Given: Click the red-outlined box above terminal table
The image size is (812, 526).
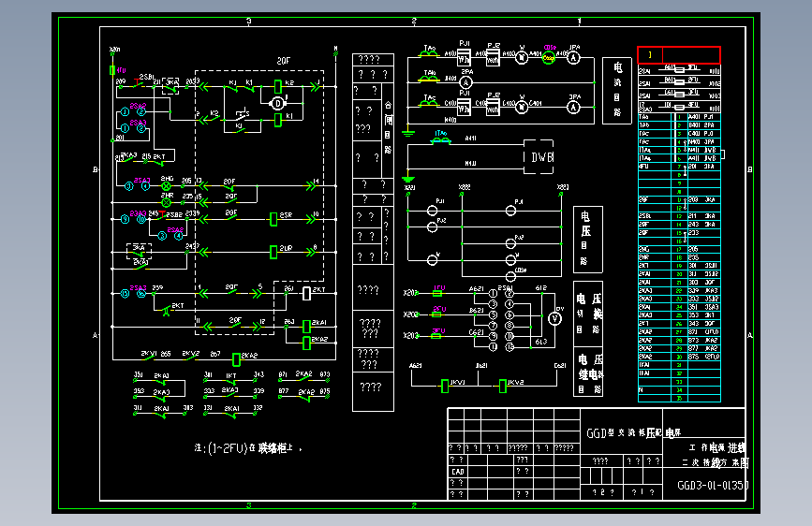Looking at the screenshot, I should [678, 54].
